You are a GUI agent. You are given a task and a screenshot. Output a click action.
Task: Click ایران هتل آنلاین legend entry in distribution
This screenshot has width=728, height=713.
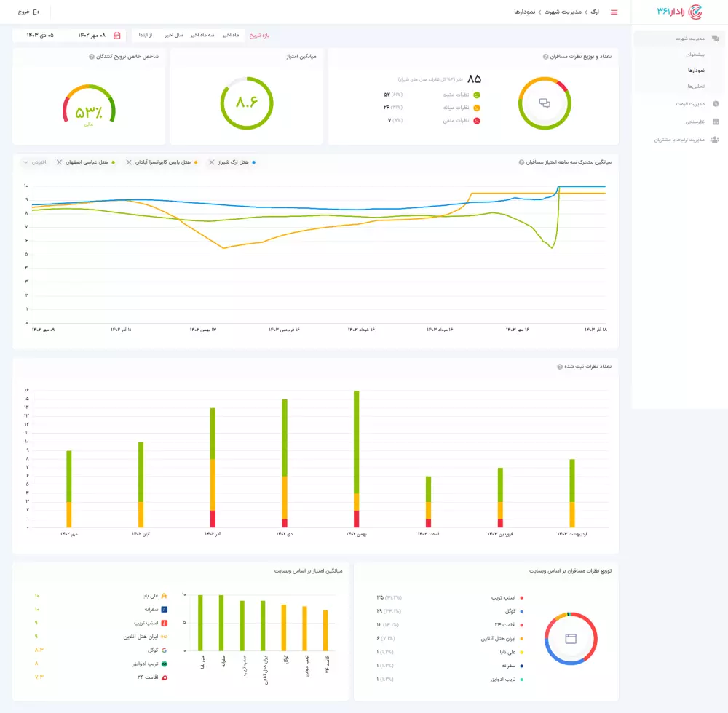[502, 639]
